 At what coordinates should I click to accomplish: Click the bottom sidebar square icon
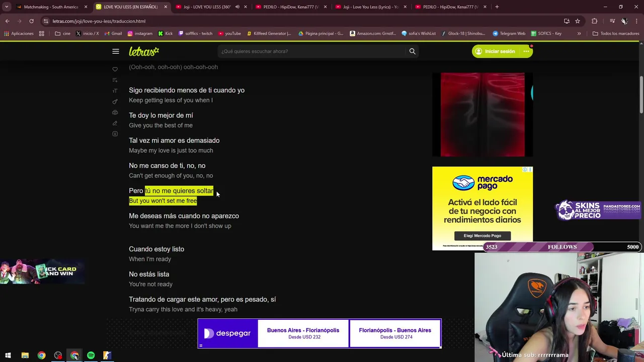[x=115, y=134]
